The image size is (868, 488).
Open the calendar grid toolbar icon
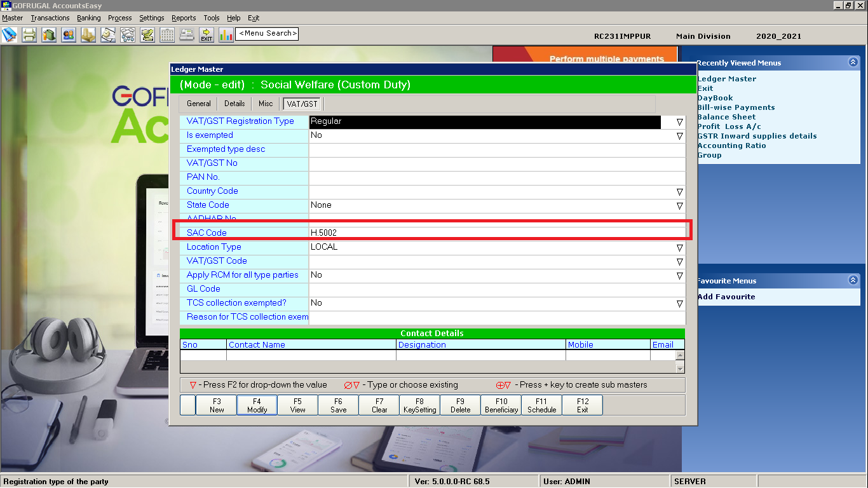[167, 34]
